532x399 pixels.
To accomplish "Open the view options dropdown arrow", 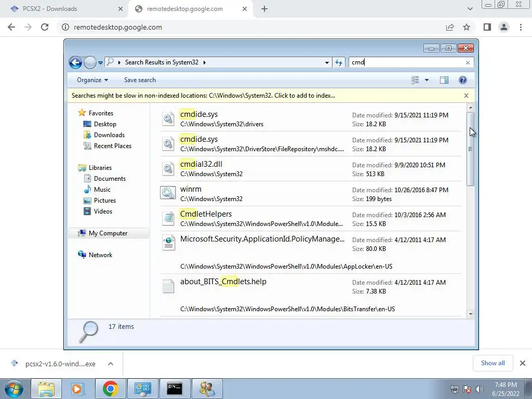I will pos(427,80).
